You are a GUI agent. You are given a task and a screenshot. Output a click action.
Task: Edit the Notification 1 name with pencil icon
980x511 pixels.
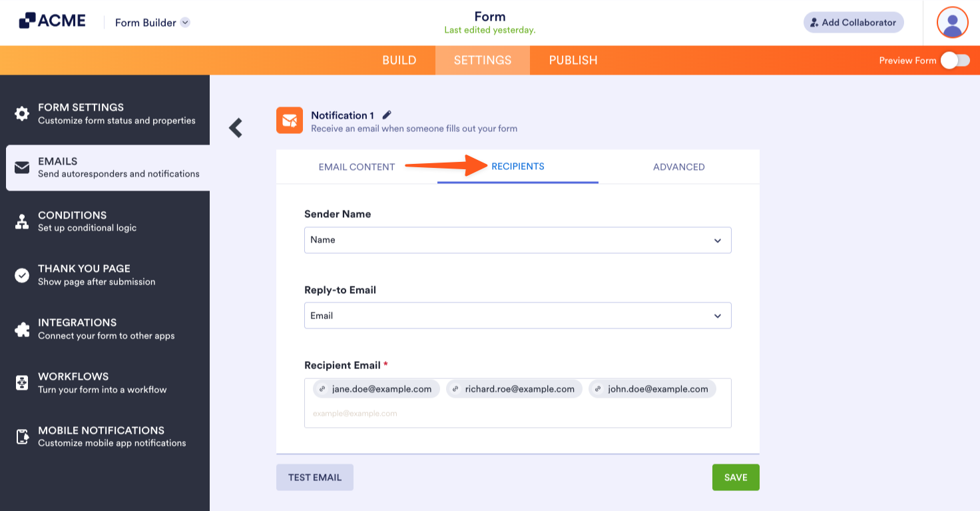(x=387, y=115)
